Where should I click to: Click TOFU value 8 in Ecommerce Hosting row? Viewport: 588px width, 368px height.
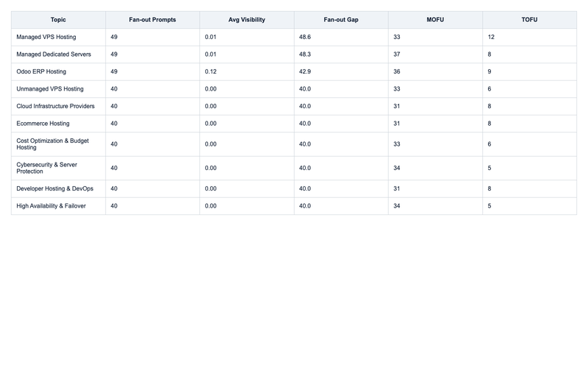coord(490,123)
